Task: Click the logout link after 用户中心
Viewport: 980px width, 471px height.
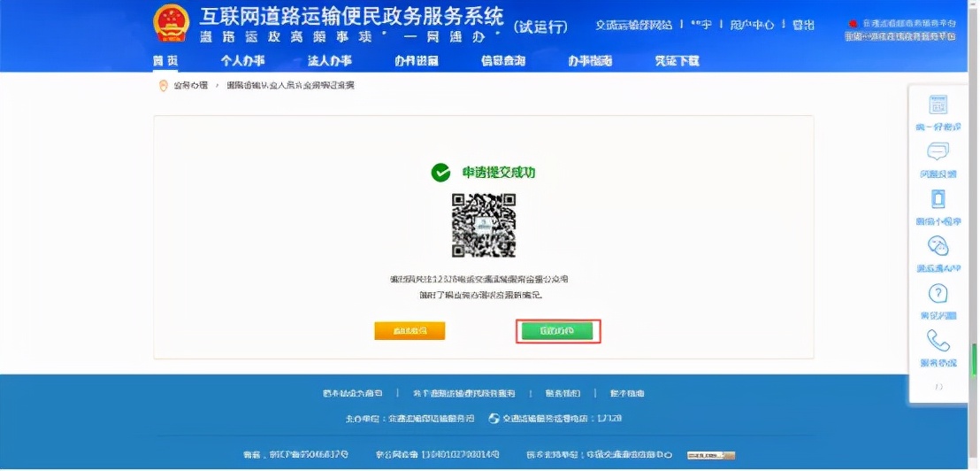Action: pyautogui.click(x=803, y=25)
